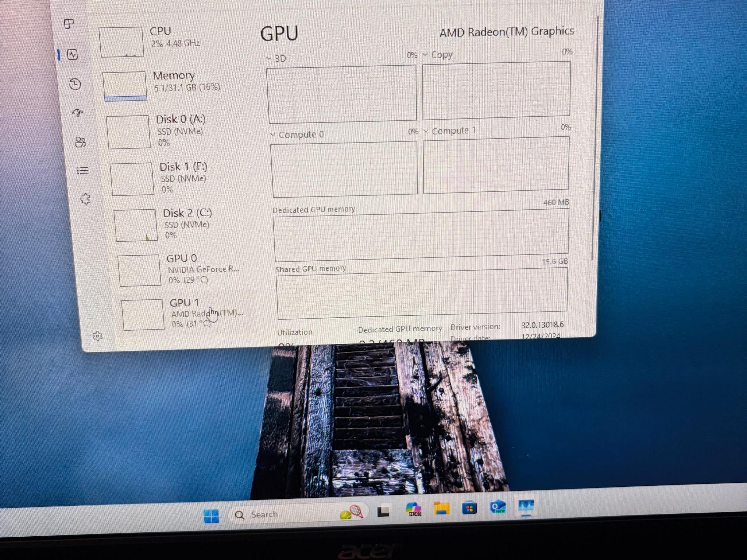Go to Startup apps sidebar icon
The image size is (747, 560).
(x=78, y=113)
